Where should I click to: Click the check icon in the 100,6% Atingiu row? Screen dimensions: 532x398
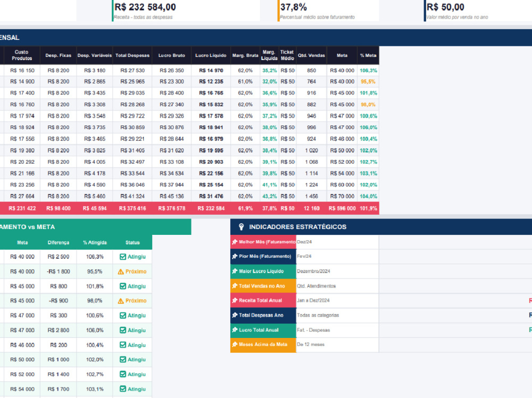pos(123,315)
